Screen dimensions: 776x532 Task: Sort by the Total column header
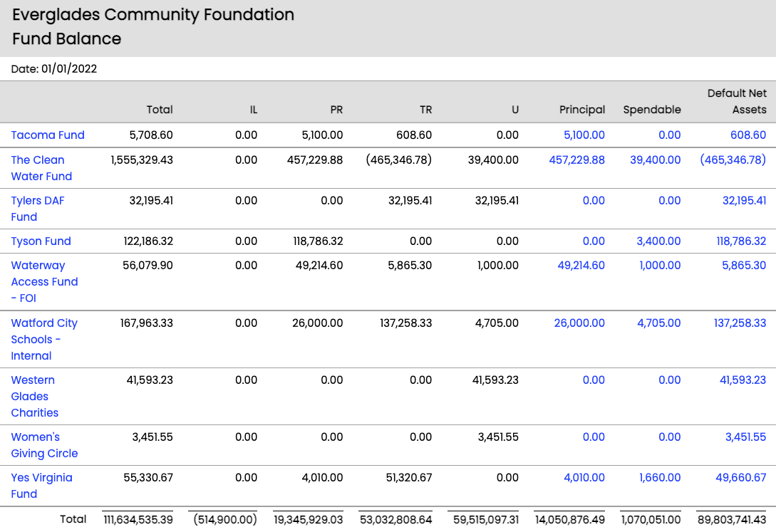[x=160, y=110]
